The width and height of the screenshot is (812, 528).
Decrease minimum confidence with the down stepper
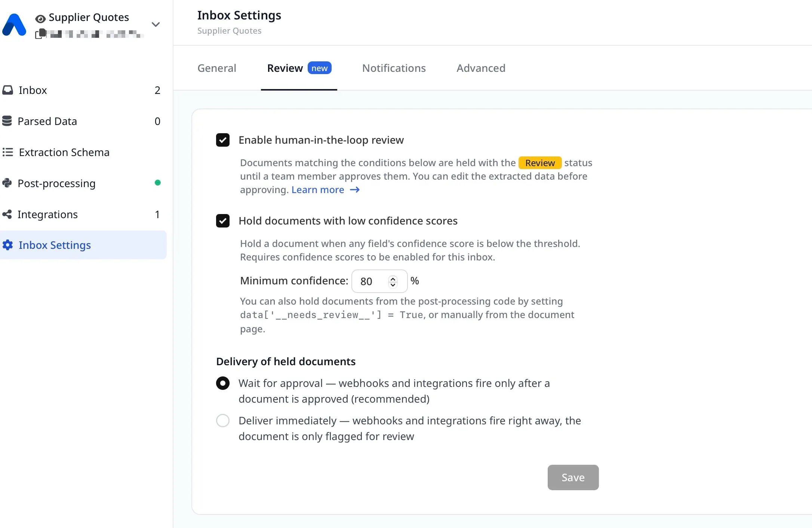click(393, 285)
